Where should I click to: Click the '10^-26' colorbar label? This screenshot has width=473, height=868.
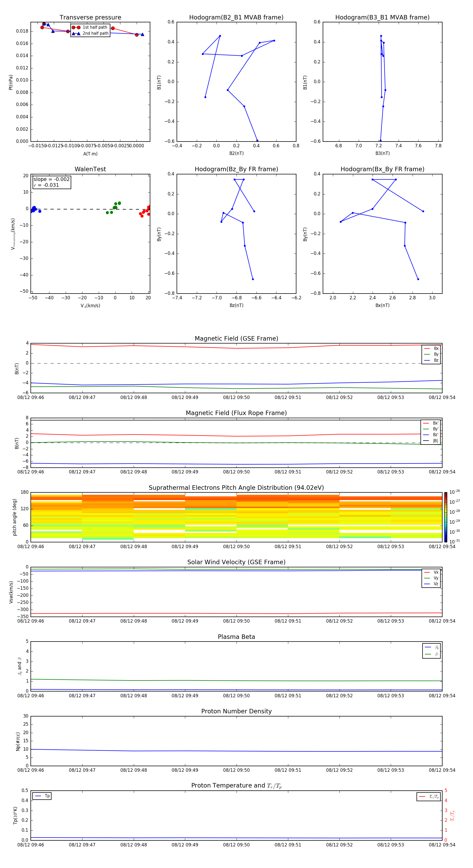455,492
